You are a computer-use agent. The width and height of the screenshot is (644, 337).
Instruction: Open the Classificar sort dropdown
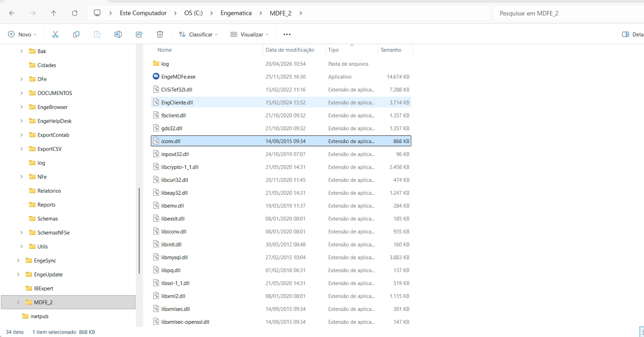(x=198, y=34)
